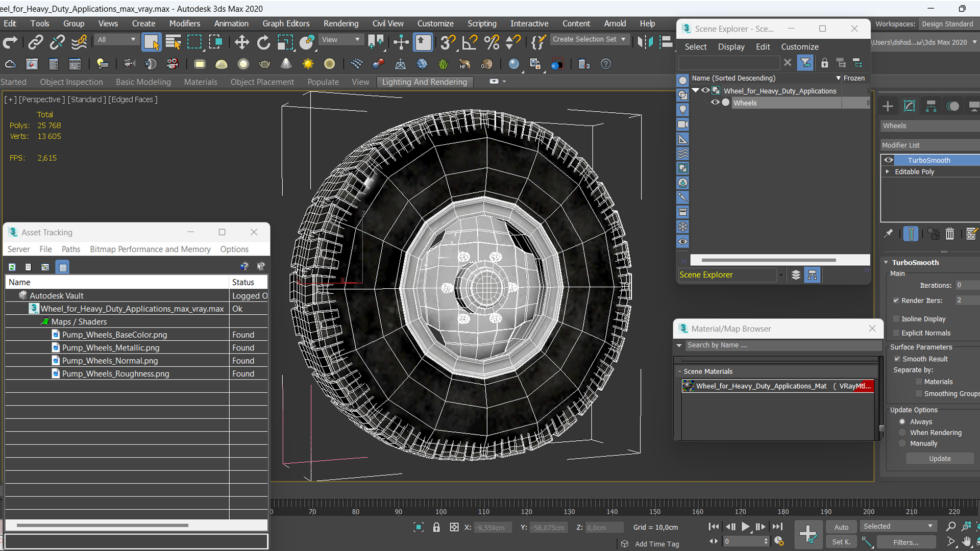Viewport: 980px width, 551px height.
Task: Collapse Scene Materials group
Action: coord(680,372)
